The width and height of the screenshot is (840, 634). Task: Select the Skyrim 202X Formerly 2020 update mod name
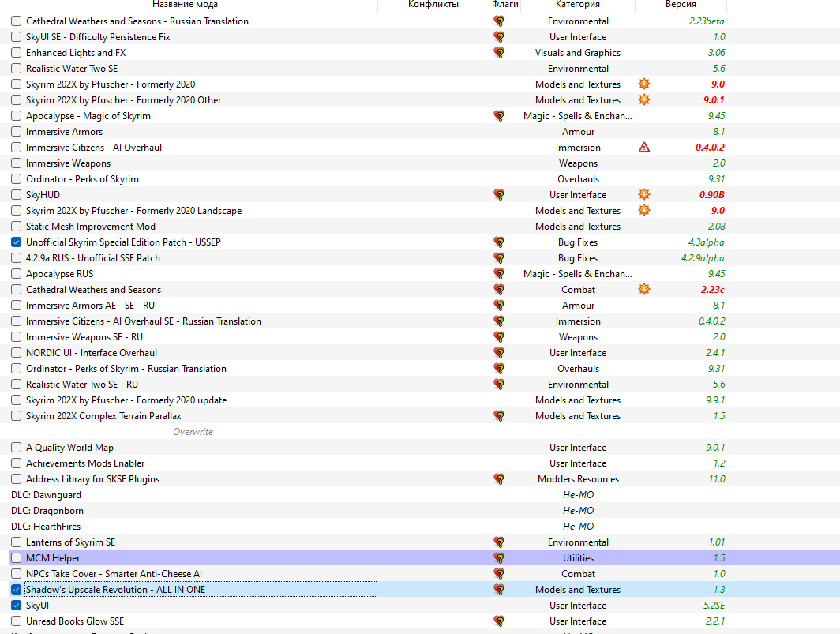click(x=126, y=400)
